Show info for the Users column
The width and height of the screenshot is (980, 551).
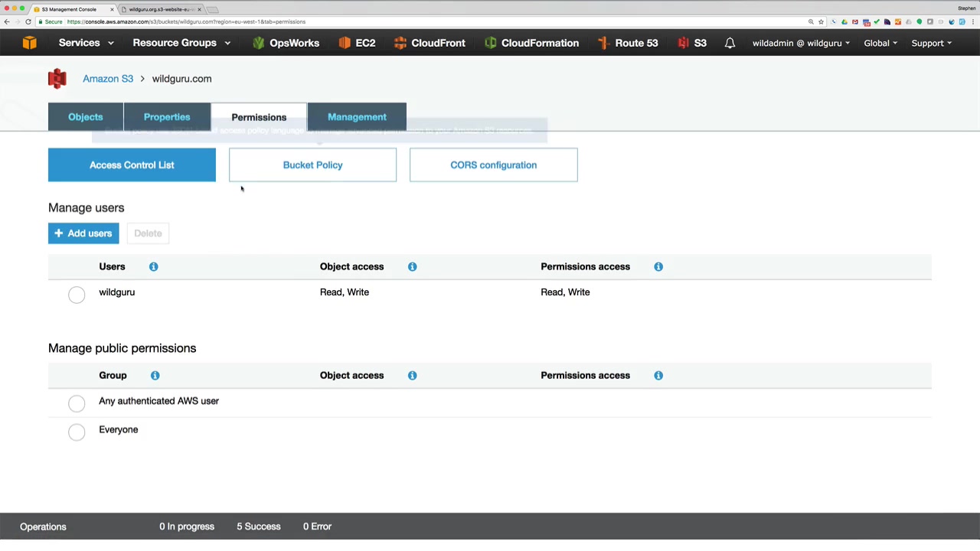click(153, 266)
